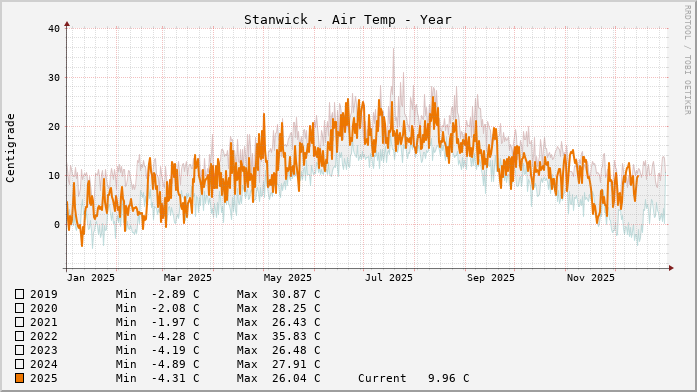The image size is (697, 392).
Task: Click the chart title 'Stanwick - Air Temp - Year'
Action: click(348, 20)
